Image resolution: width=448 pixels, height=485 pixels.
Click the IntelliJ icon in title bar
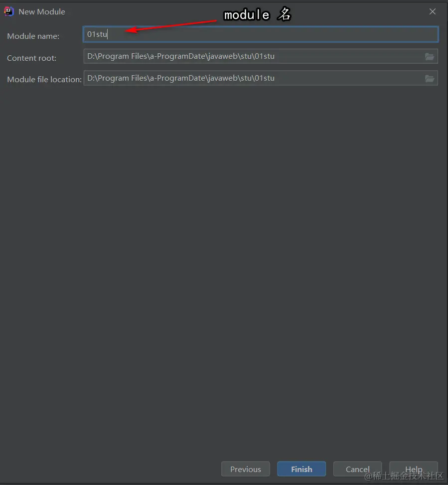pyautogui.click(x=8, y=12)
